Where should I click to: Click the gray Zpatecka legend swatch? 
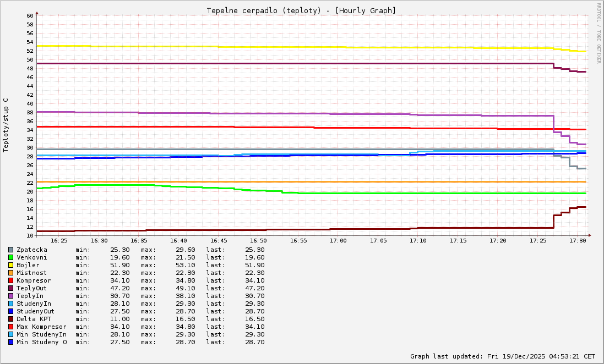point(10,250)
